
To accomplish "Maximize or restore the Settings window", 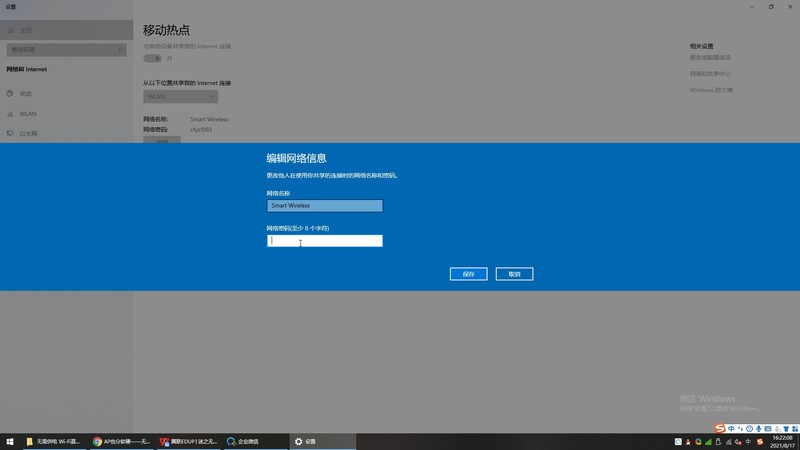I will [x=771, y=7].
